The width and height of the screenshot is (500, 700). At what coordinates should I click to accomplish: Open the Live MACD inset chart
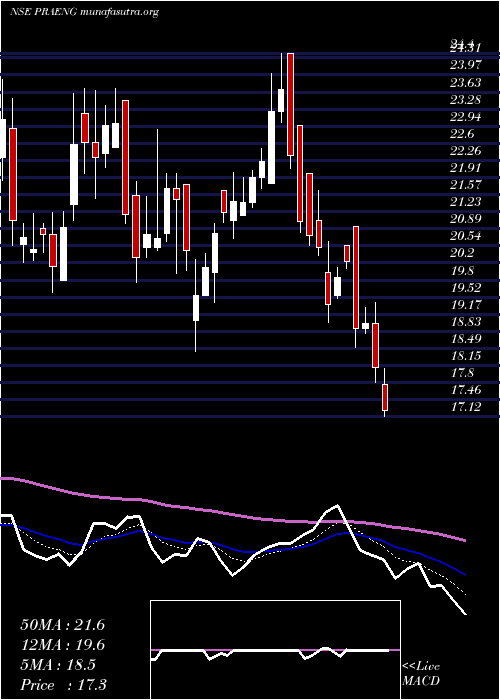tap(275, 650)
